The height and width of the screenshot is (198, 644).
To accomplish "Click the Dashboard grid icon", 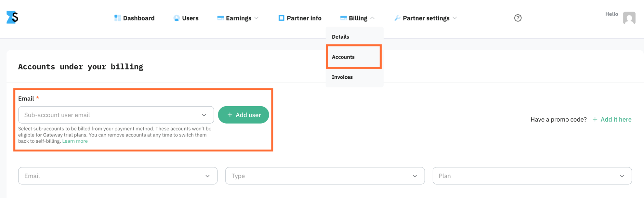I will (x=118, y=18).
